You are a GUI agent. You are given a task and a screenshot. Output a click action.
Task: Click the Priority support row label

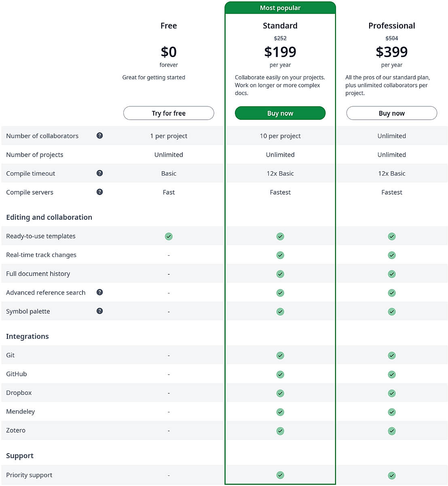point(29,475)
